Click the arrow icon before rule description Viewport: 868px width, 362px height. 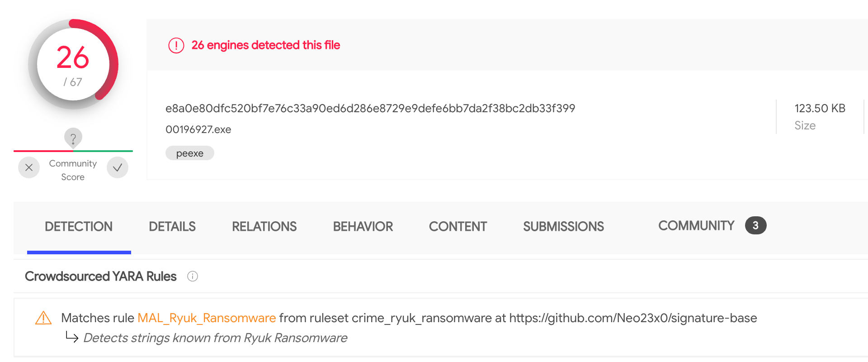72,337
